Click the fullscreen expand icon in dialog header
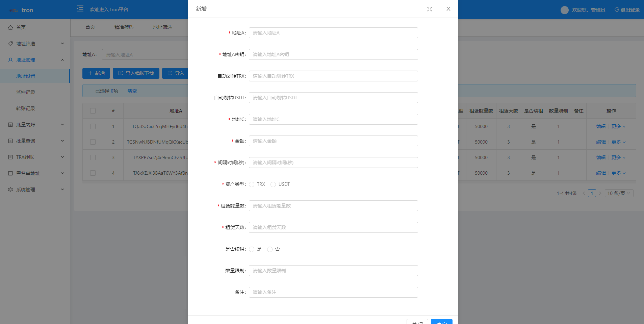Viewport: 644px width, 324px height. 429,9
